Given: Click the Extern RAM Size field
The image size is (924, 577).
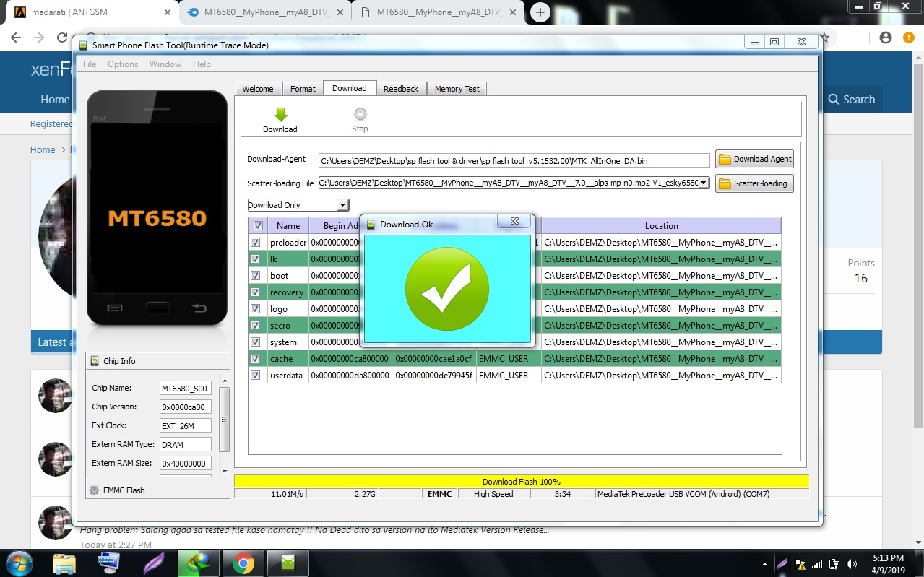Looking at the screenshot, I should 186,463.
